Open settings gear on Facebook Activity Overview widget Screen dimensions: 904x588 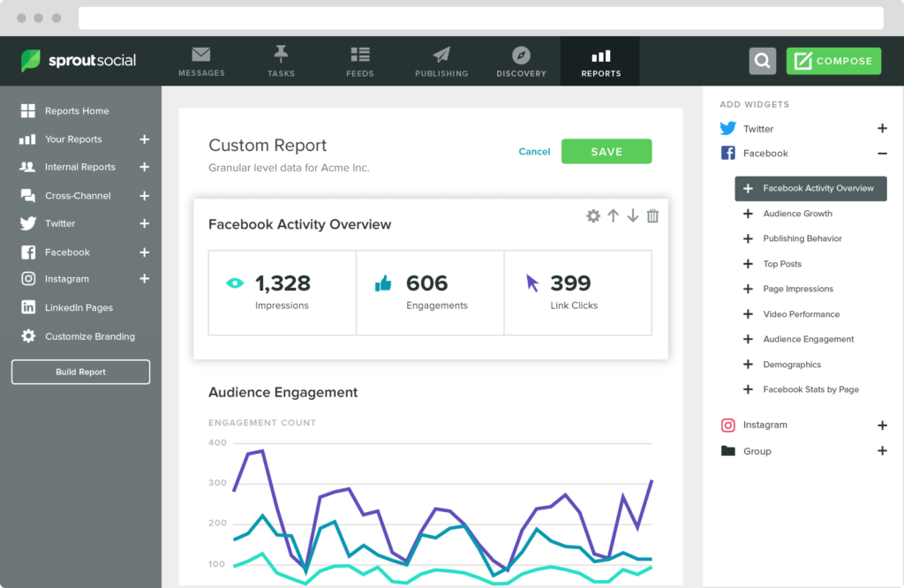tap(592, 215)
